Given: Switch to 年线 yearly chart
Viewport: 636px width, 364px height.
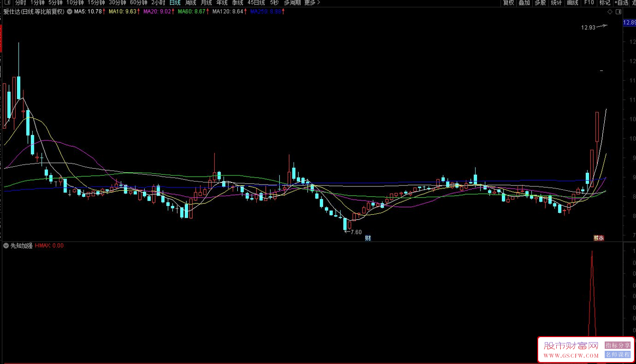Looking at the screenshot, I should click(x=222, y=3).
